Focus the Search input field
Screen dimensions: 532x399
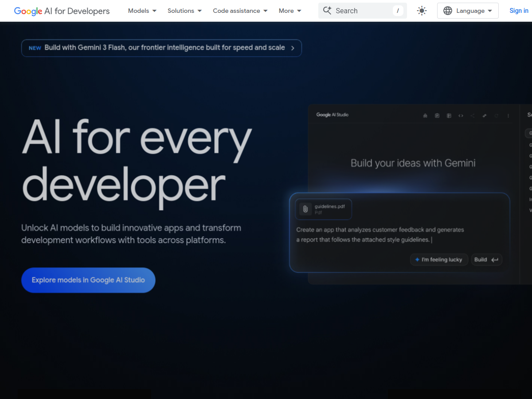click(x=363, y=11)
